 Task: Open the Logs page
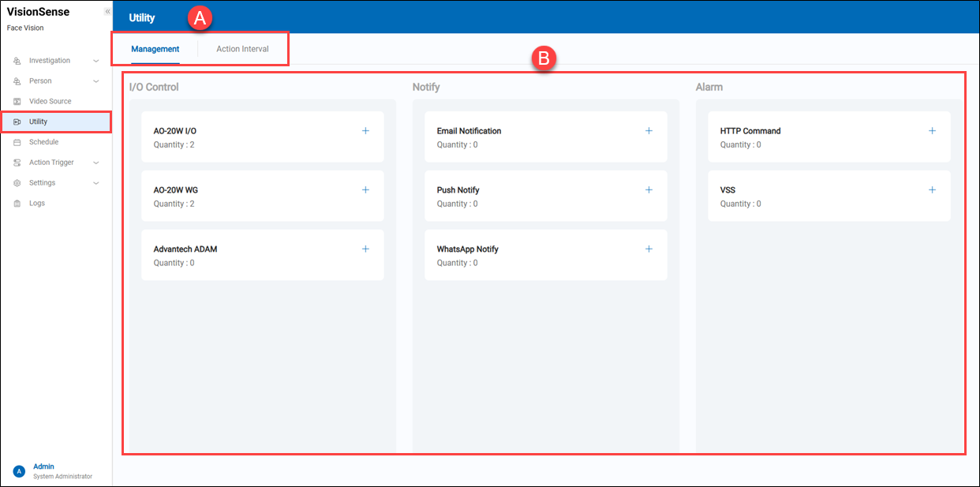(x=37, y=204)
